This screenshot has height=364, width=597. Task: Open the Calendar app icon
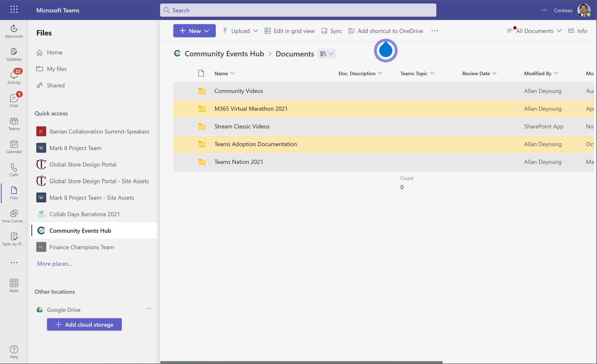point(14,147)
